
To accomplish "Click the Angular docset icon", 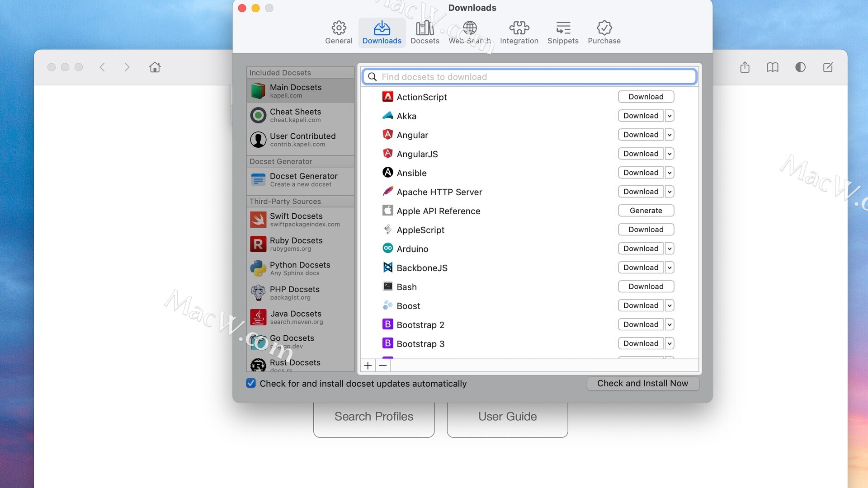I will tap(387, 134).
